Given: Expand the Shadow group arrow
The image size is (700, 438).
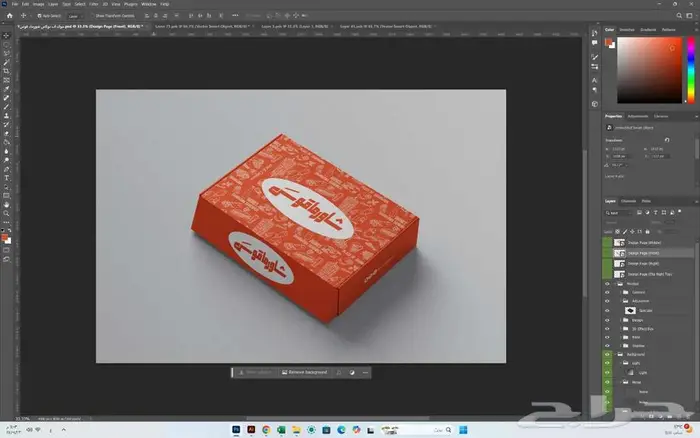Looking at the screenshot, I should 621,346.
